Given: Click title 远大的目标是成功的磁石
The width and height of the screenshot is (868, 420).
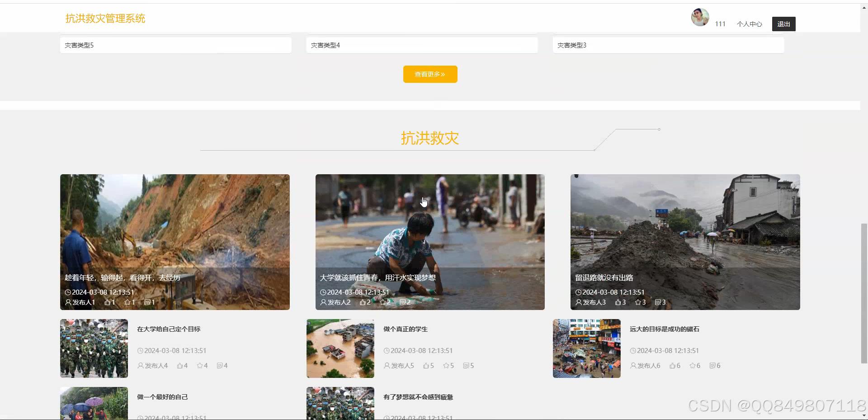Looking at the screenshot, I should [x=665, y=329].
